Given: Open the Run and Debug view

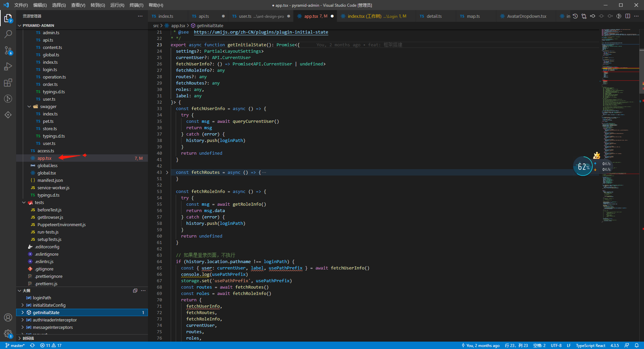Looking at the screenshot, I should click(x=8, y=66).
